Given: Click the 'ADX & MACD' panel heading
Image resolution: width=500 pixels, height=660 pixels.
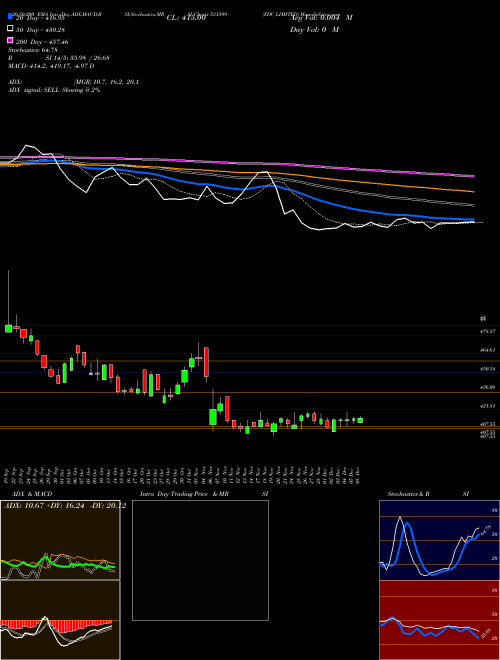Looking at the screenshot, I should (x=32, y=494).
